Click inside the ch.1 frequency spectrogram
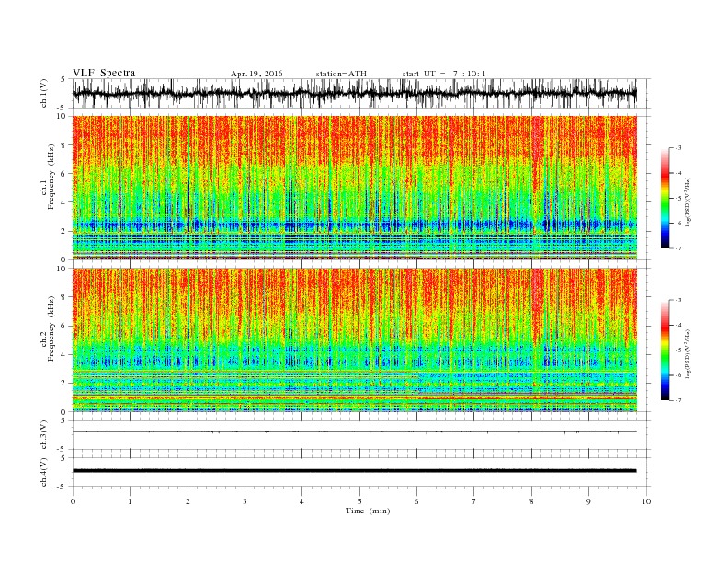 (354, 188)
